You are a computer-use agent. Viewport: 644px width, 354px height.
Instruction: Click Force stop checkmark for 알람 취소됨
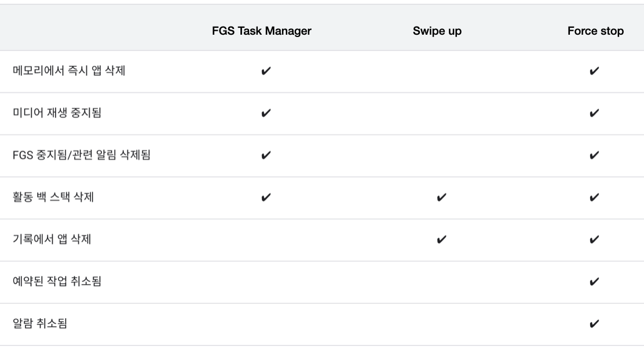coord(594,324)
